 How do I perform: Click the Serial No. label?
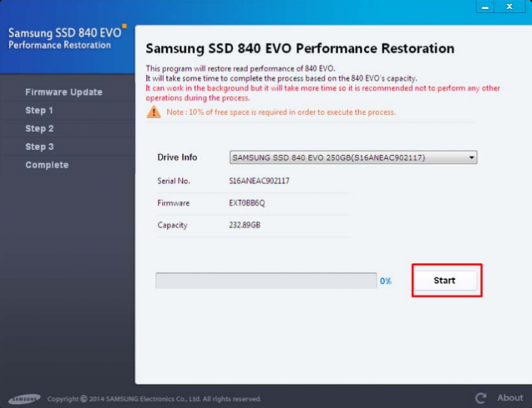tap(174, 181)
